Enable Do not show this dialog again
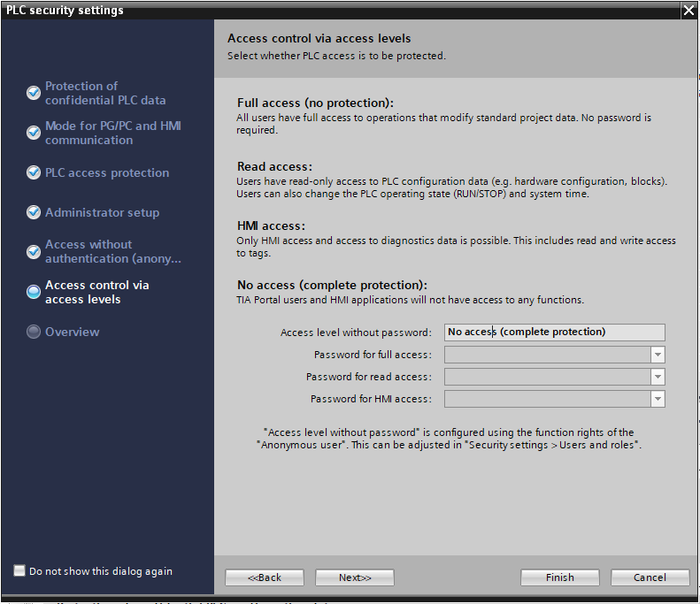 (x=19, y=571)
